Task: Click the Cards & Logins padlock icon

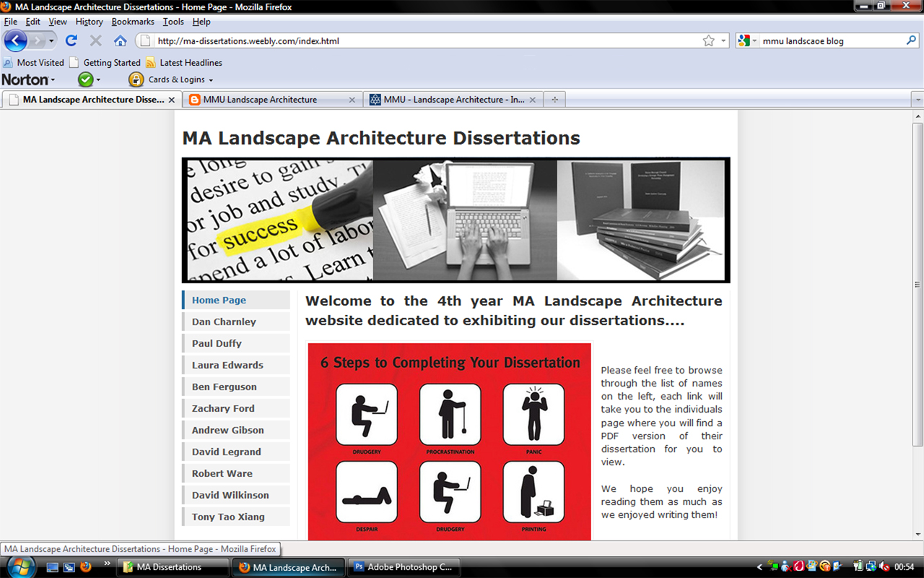Action: click(x=136, y=79)
